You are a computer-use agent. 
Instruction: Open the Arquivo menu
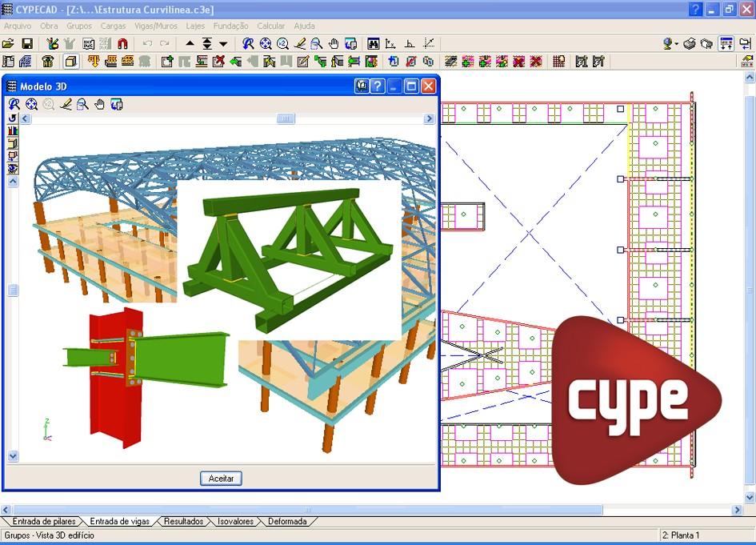18,26
